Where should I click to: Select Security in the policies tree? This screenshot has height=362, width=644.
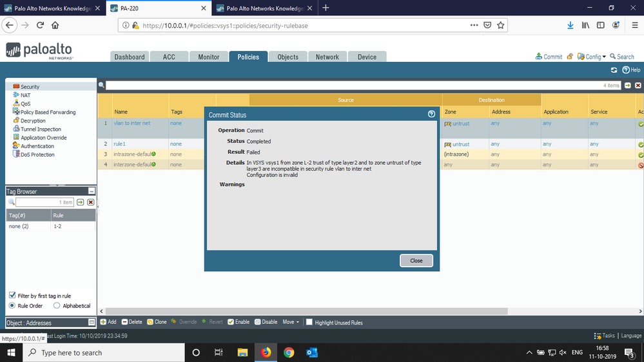(x=30, y=86)
